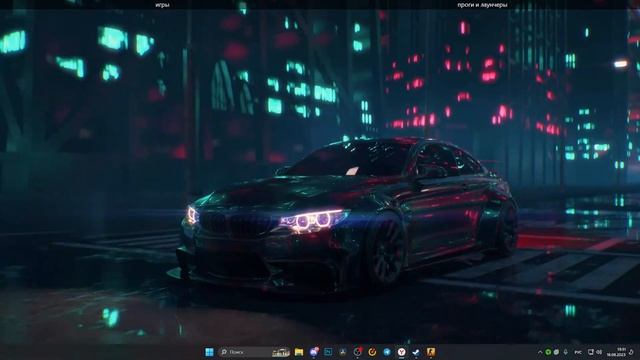Open network settings tray icon
Image resolution: width=640 pixels, height=360 pixels.
591,352
